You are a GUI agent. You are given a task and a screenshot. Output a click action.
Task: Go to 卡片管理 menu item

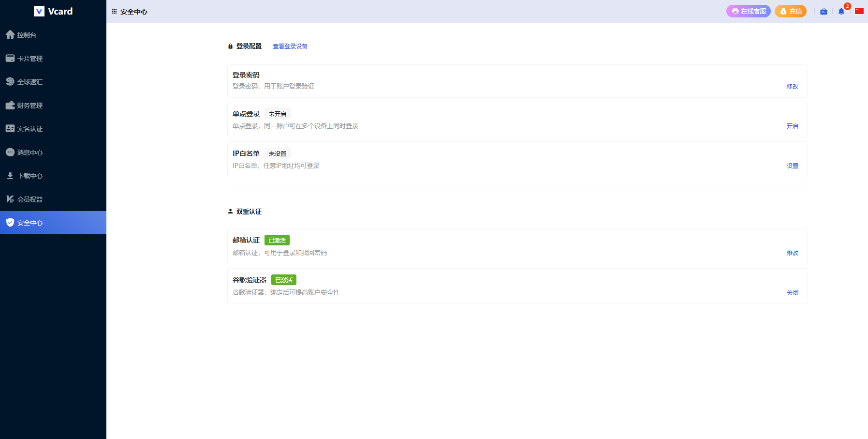click(x=53, y=58)
